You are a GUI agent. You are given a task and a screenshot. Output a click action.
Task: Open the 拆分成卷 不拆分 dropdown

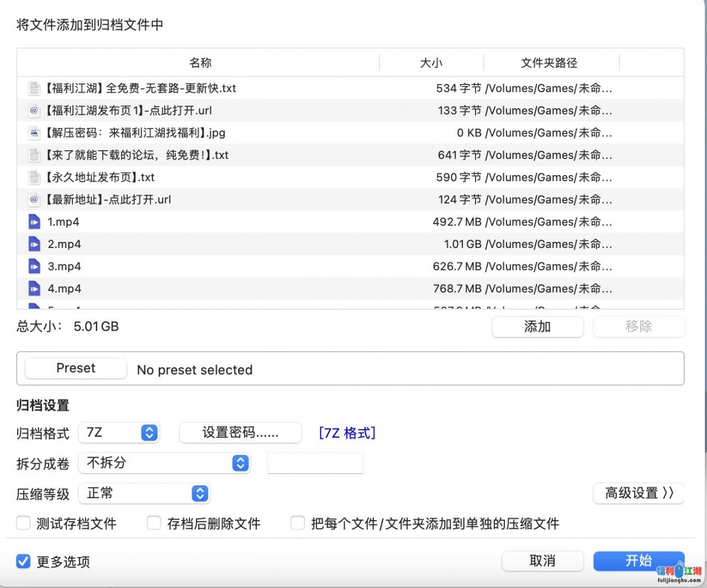pyautogui.click(x=165, y=463)
